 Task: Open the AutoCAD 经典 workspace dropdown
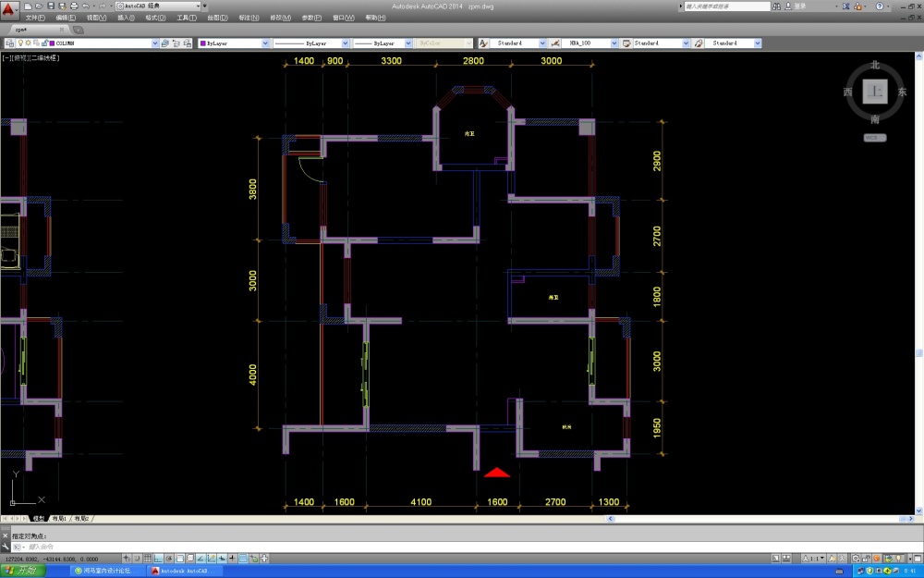201,6
